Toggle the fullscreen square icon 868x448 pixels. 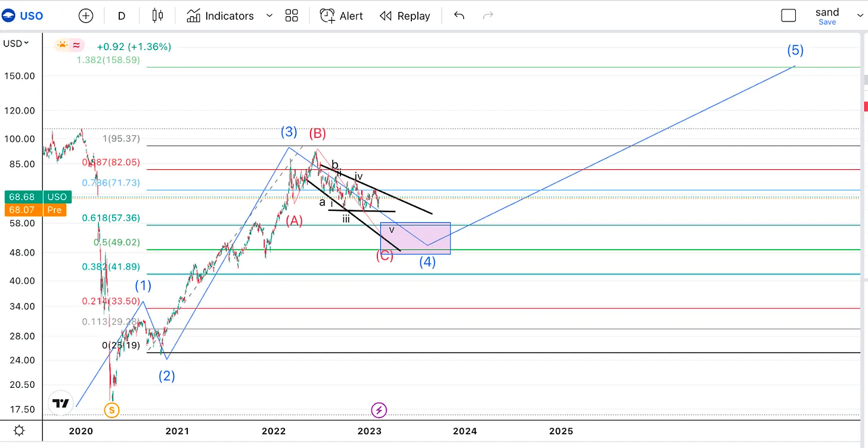click(x=789, y=15)
